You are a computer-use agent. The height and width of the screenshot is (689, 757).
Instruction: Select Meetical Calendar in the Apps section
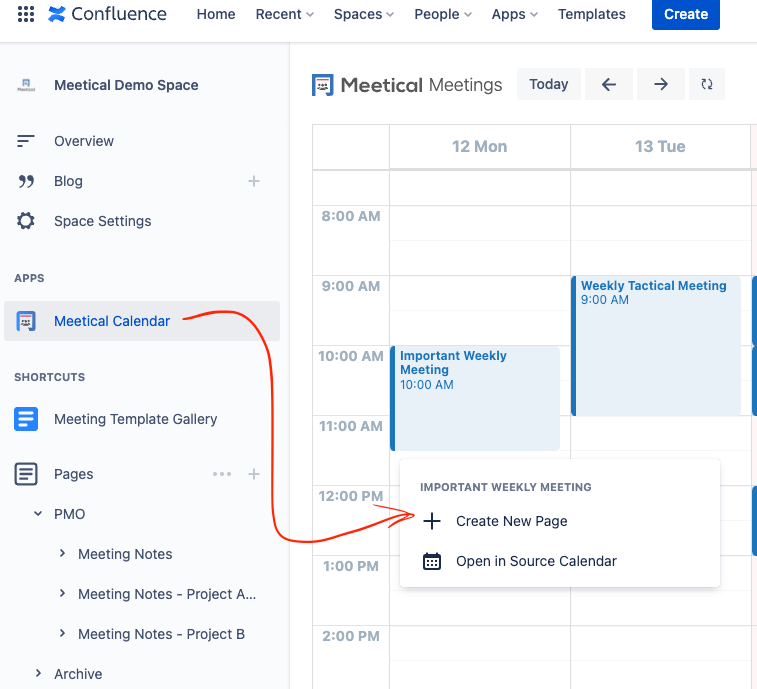click(142, 321)
